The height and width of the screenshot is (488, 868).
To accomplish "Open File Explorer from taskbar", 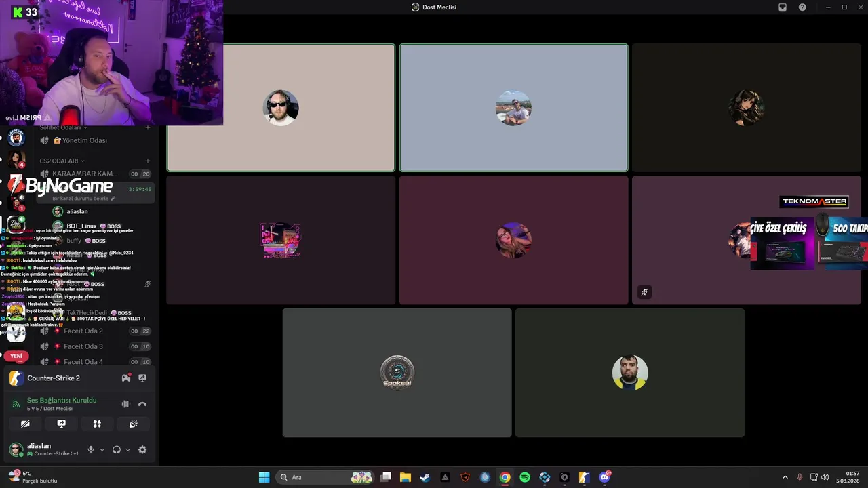I will pos(406,477).
